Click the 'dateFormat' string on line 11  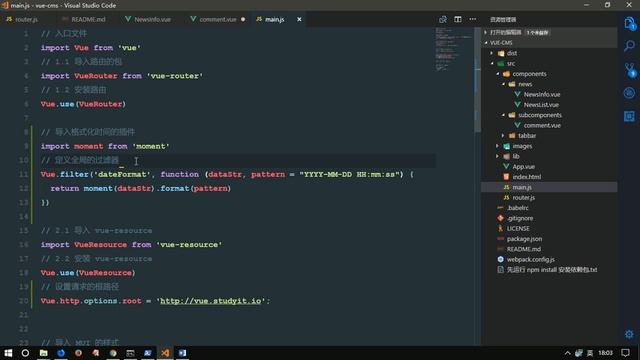tap(122, 174)
